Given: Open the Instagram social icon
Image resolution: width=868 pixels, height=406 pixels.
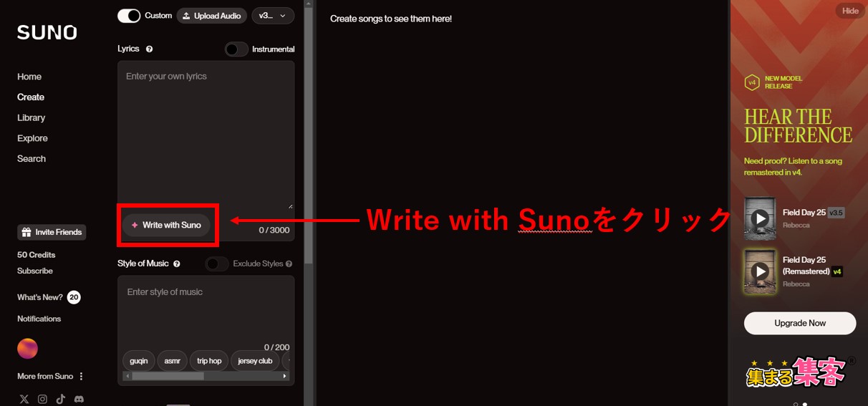Looking at the screenshot, I should pyautogui.click(x=42, y=399).
